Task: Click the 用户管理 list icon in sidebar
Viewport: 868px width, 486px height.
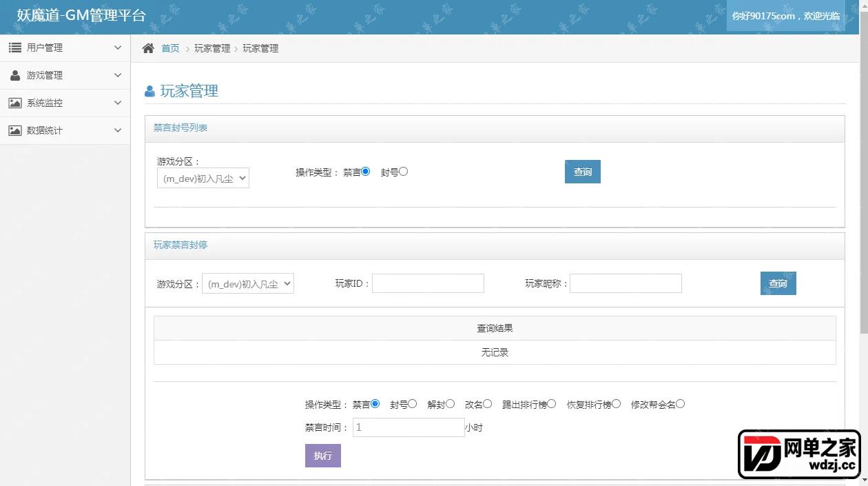Action: (15, 48)
